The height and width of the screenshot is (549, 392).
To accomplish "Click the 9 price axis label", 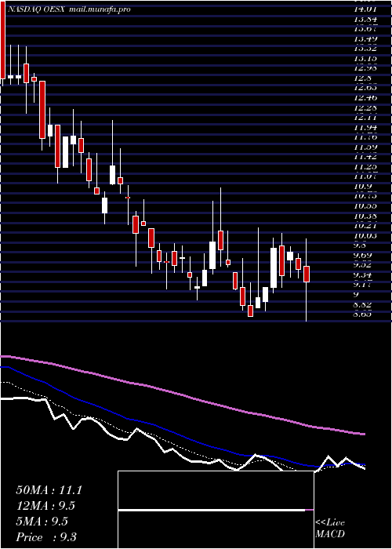I will click(358, 294).
